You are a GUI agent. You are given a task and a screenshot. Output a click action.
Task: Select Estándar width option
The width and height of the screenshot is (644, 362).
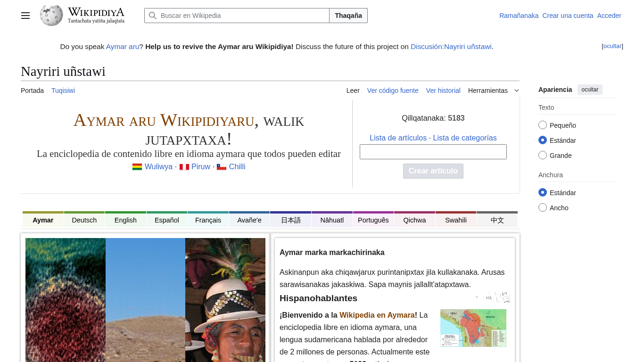[543, 192]
